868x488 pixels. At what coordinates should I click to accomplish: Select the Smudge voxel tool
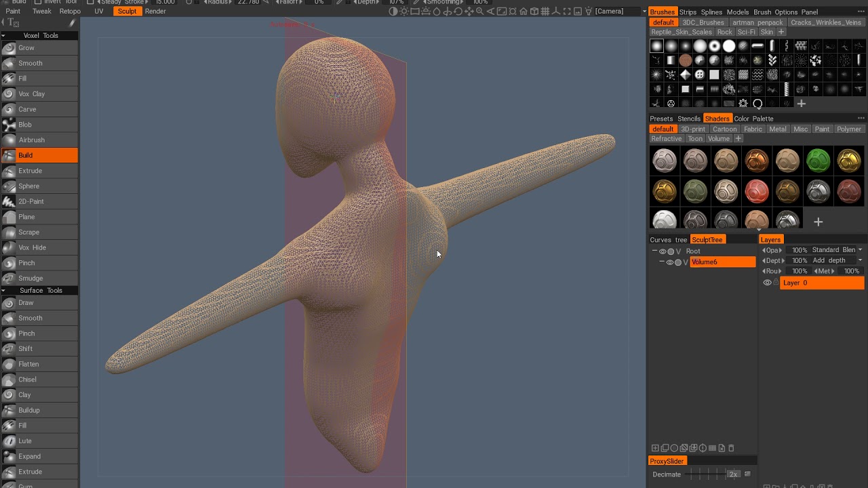tap(39, 278)
